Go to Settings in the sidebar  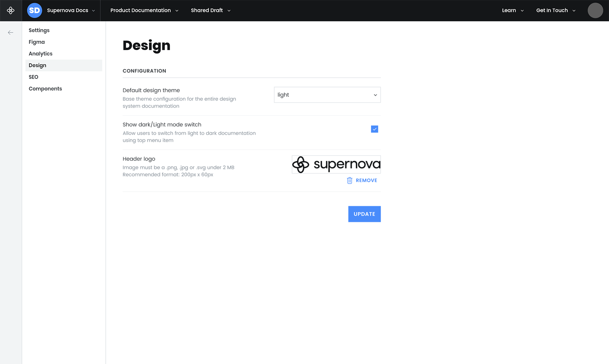click(x=64, y=30)
